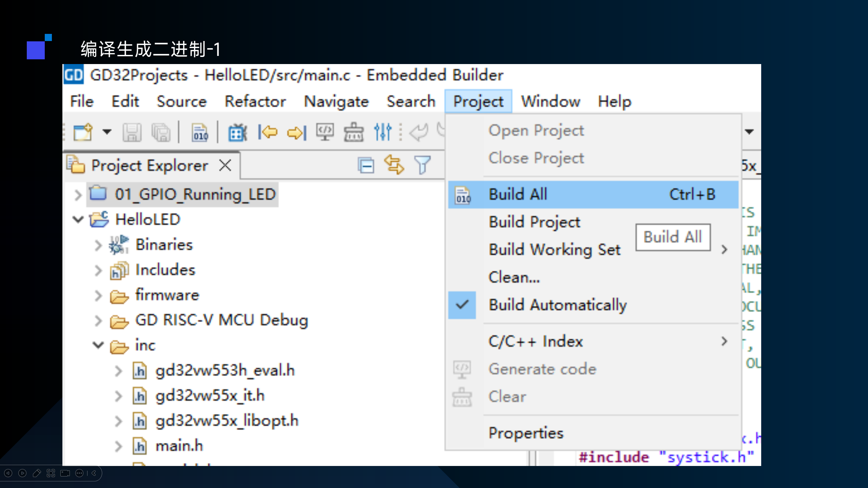Select the HelloLED project
868x488 pixels.
tap(147, 219)
